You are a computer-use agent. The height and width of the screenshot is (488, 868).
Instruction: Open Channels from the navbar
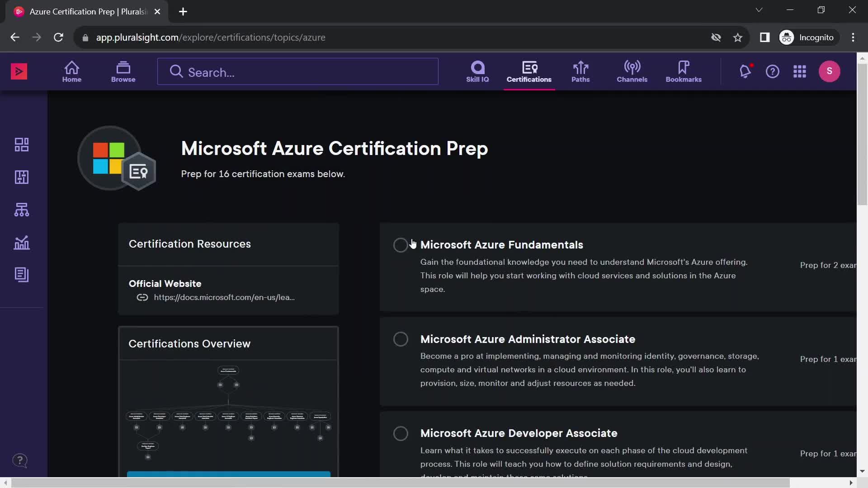click(632, 72)
